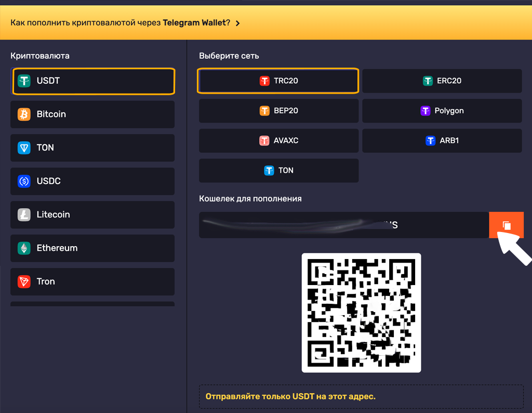
Task: Click the green ERC20 network icon
Action: pos(428,81)
